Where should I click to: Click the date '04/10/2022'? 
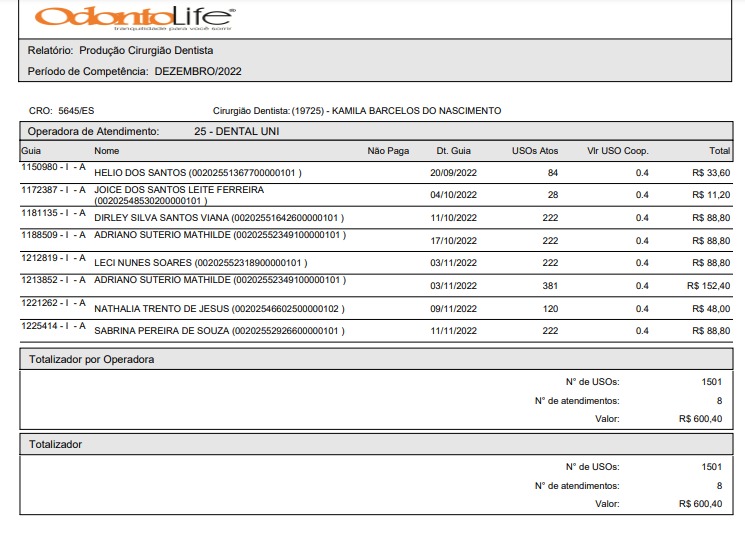point(453,195)
